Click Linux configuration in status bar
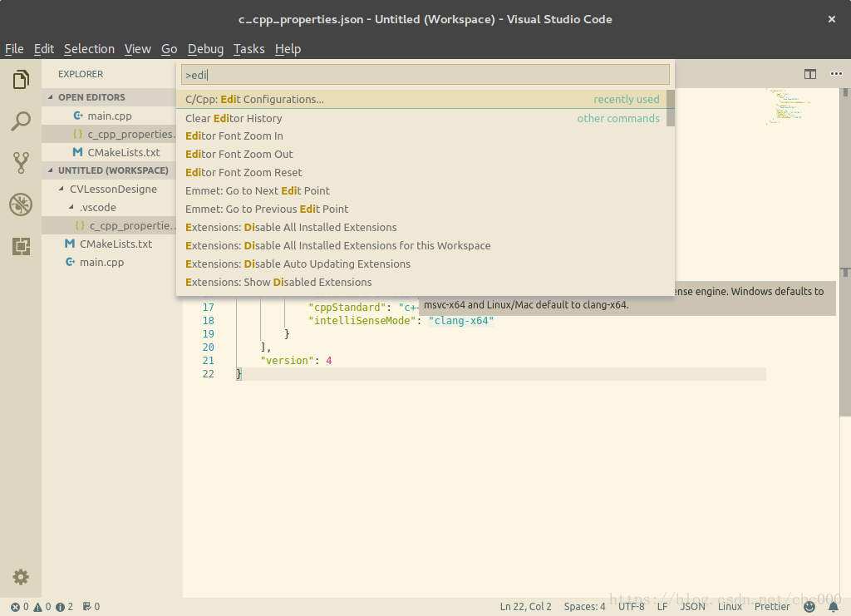 pos(730,607)
